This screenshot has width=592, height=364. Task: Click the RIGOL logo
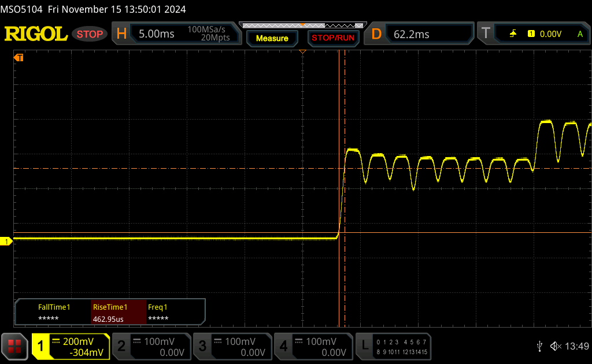tap(36, 34)
